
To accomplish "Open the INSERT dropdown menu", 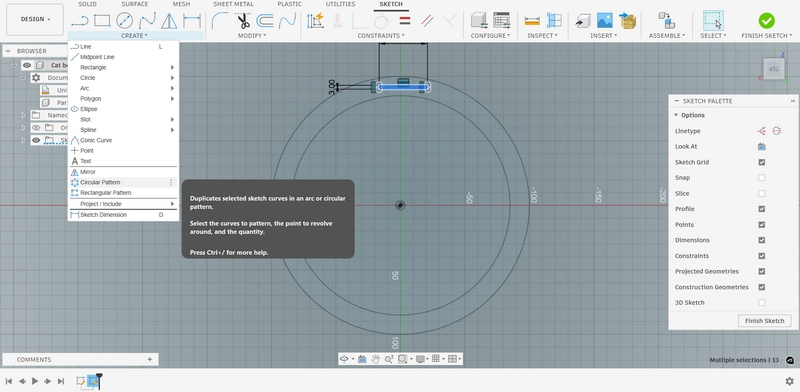I will pyautogui.click(x=604, y=36).
